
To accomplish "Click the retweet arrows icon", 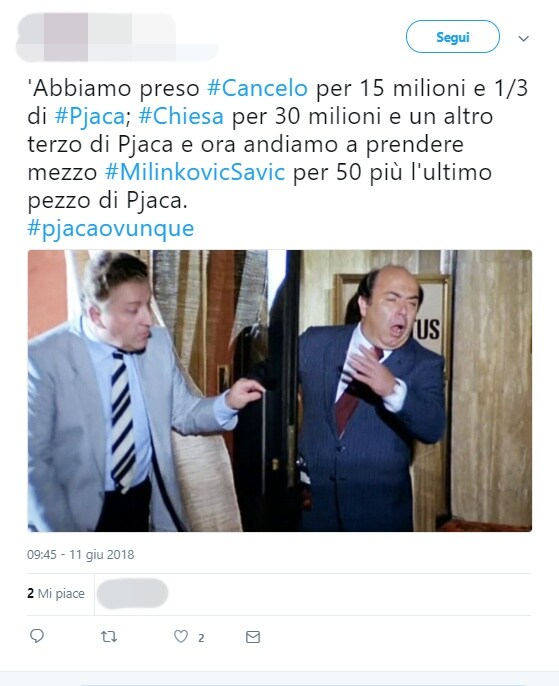I will point(108,637).
